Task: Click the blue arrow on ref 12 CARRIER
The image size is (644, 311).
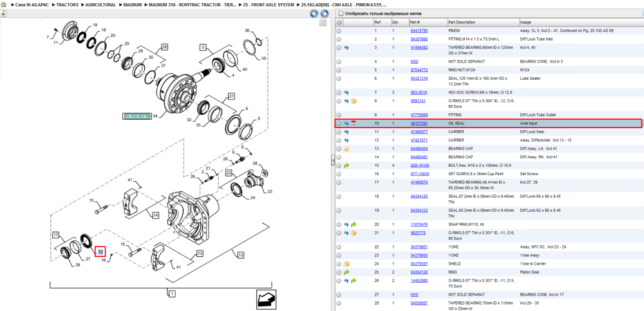Action: point(346,140)
